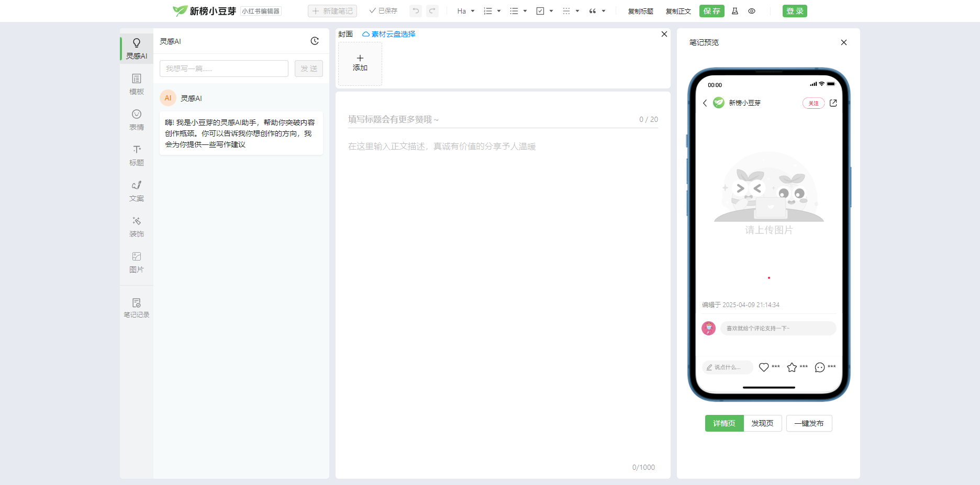The width and height of the screenshot is (980, 485).
Task: Click the 发送 send button
Action: pos(309,69)
